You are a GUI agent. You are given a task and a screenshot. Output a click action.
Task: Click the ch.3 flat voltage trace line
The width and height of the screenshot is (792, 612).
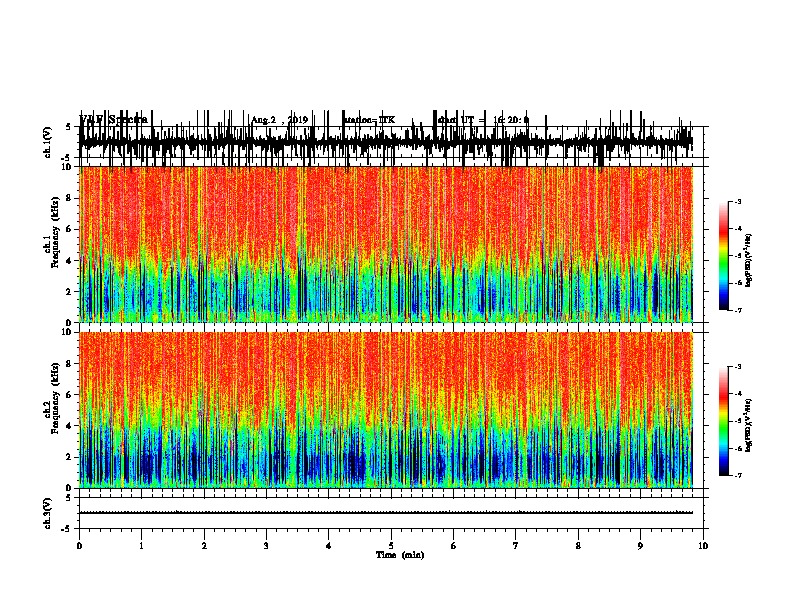pos(386,513)
